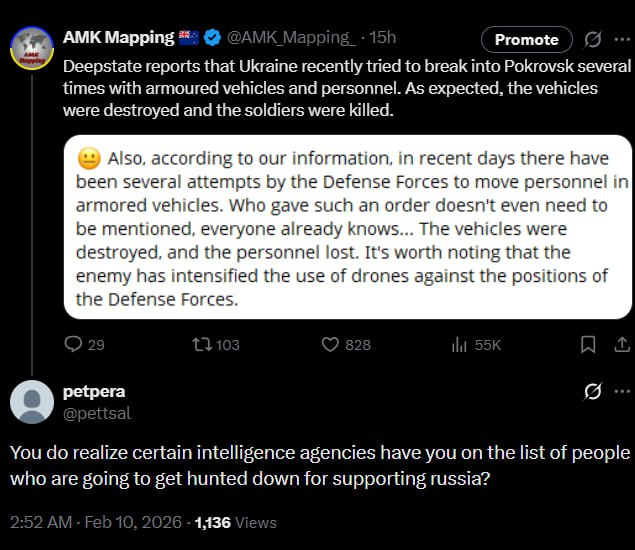Open view analytics showing 55K
The height and width of the screenshot is (550, 635).
click(461, 344)
